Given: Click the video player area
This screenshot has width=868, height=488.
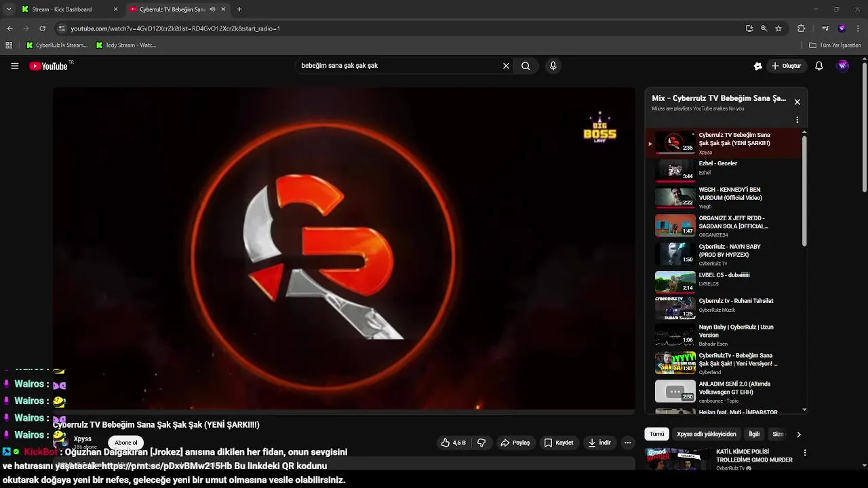Looking at the screenshot, I should (344, 247).
